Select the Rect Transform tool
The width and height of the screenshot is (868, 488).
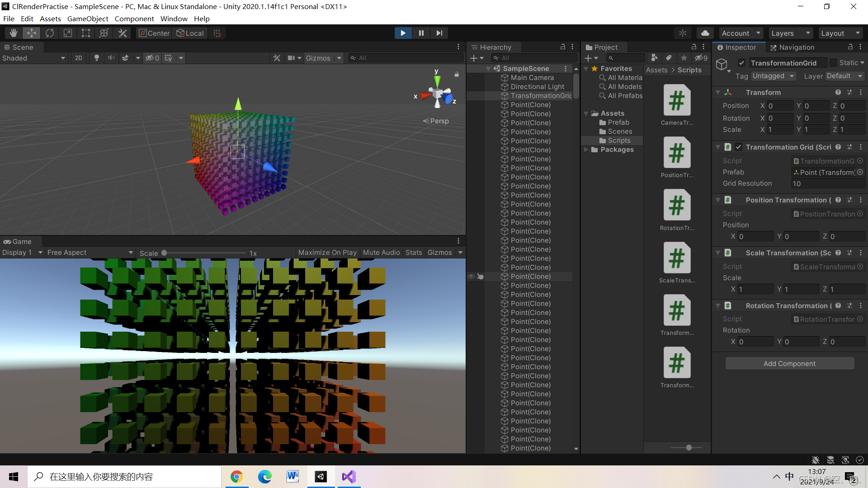[x=86, y=33]
